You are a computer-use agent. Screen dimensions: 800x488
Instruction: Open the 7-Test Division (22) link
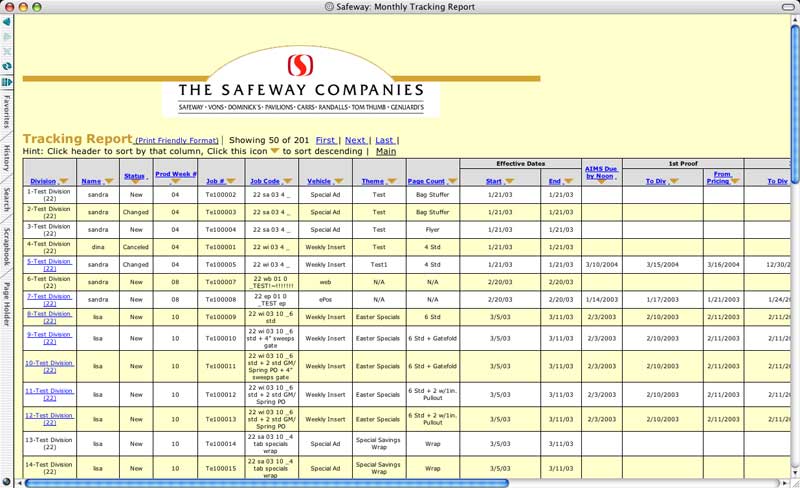coord(49,300)
